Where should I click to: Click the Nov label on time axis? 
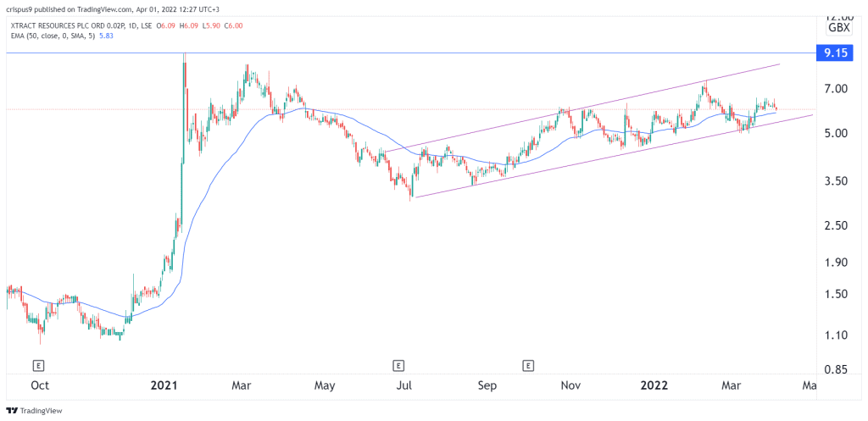coord(570,385)
